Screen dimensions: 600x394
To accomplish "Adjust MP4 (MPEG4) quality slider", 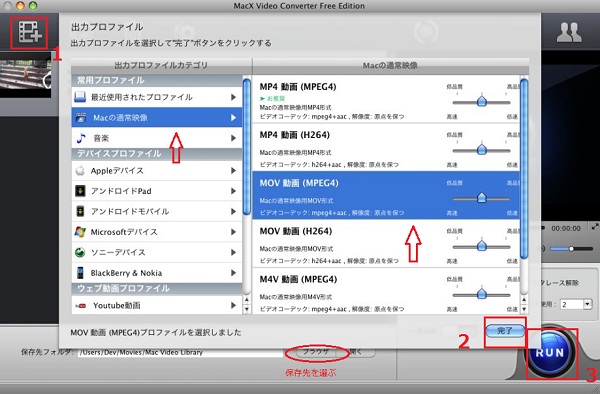I will point(481,102).
